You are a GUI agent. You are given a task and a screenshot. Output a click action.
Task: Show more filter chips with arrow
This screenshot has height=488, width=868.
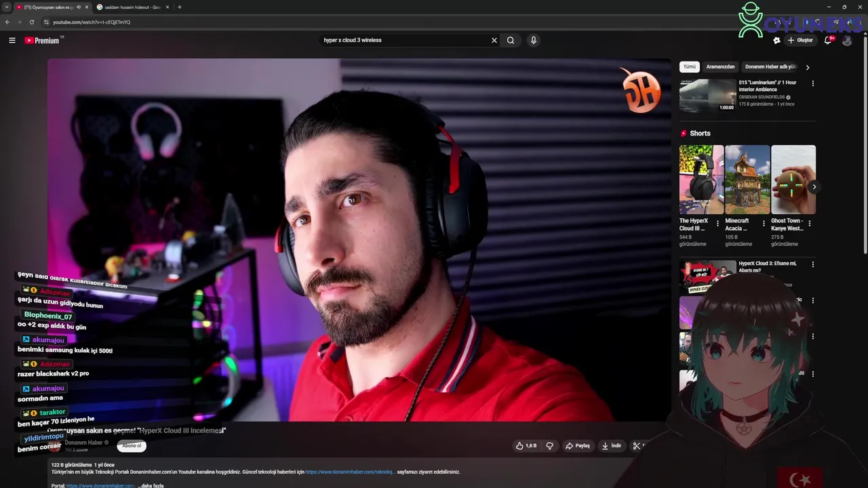[x=807, y=67]
